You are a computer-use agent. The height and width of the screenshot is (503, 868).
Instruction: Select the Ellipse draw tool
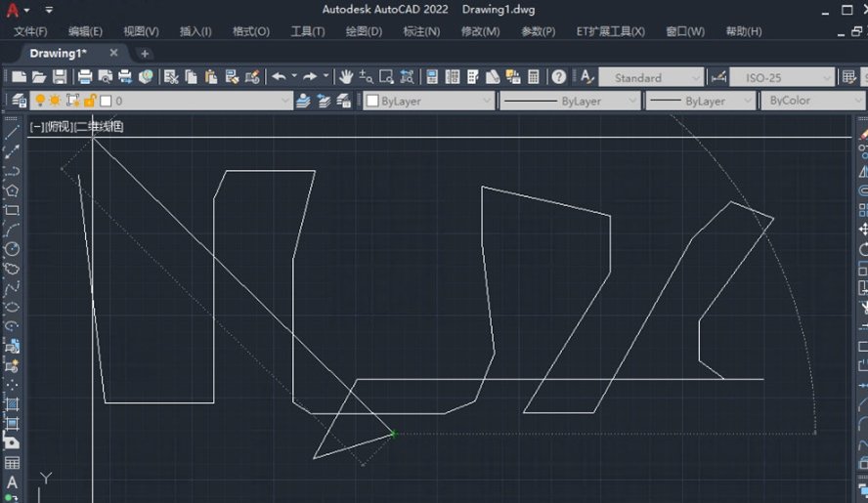pyautogui.click(x=12, y=307)
